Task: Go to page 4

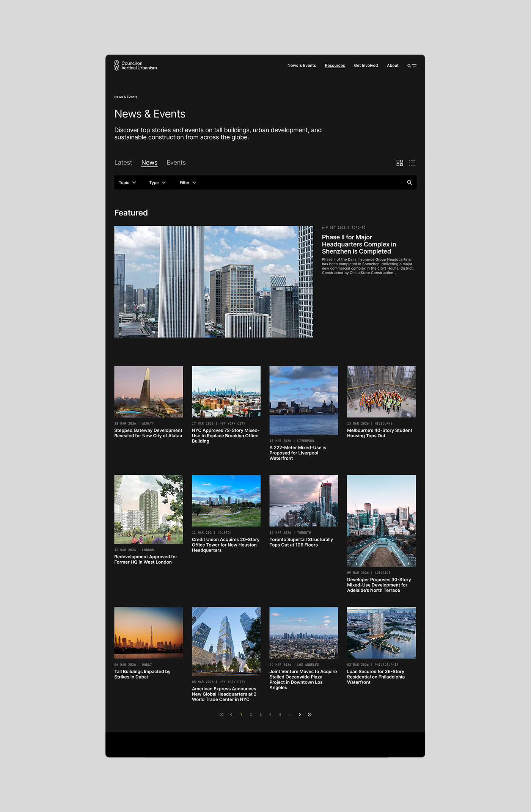Action: pyautogui.click(x=270, y=715)
